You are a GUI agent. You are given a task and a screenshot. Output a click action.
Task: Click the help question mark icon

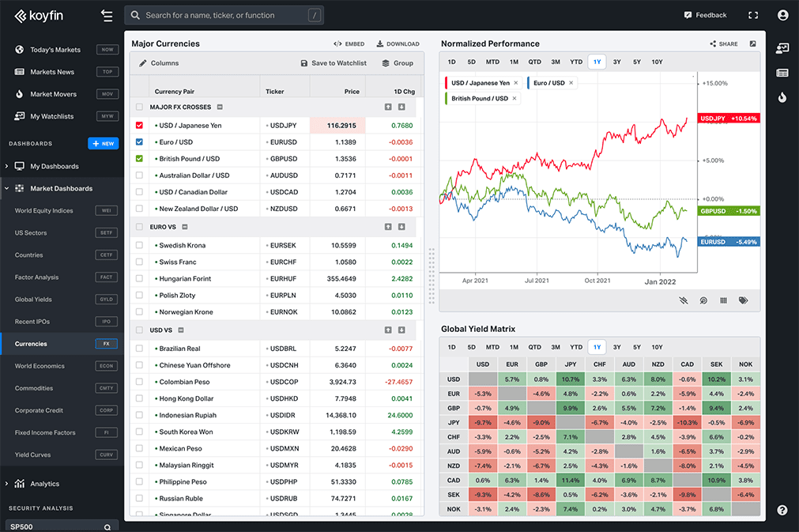click(x=782, y=511)
